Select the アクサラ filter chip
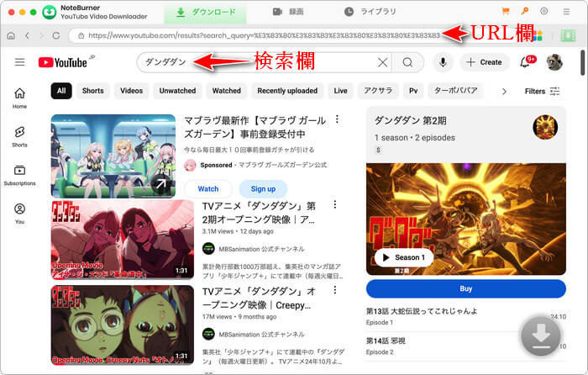588x375 pixels. [378, 91]
